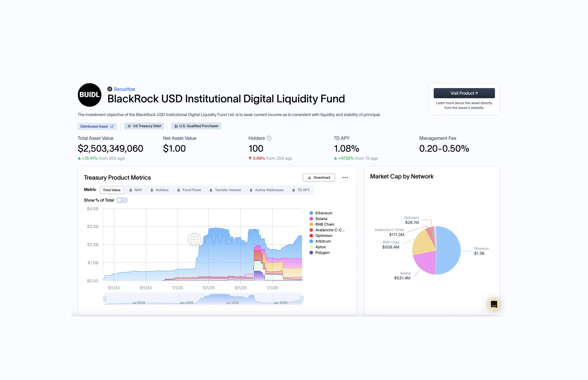Image resolution: width=588 pixels, height=380 pixels.
Task: Toggle Polygon series in chart legend
Action: tap(320, 253)
